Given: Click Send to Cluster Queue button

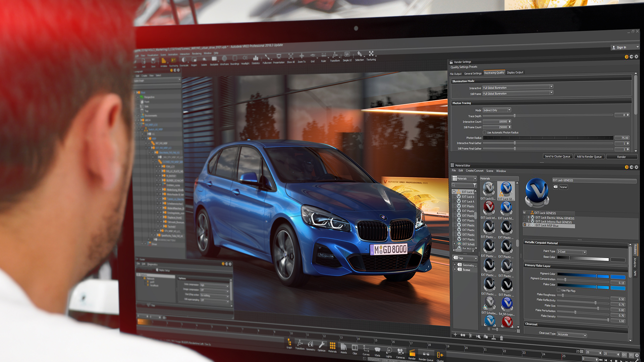Looking at the screenshot, I should [x=557, y=157].
